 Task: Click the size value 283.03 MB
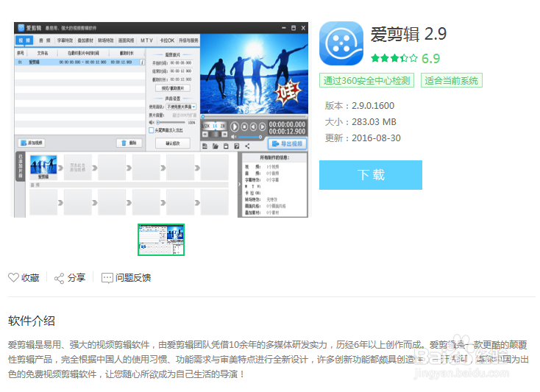point(374,122)
